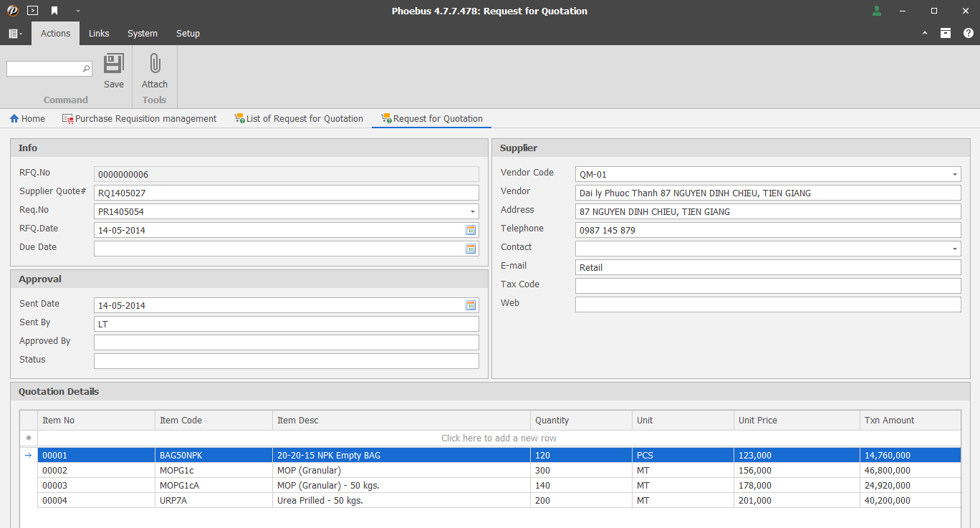This screenshot has height=528, width=980.
Task: Sort by Unit Price column header
Action: pos(797,421)
